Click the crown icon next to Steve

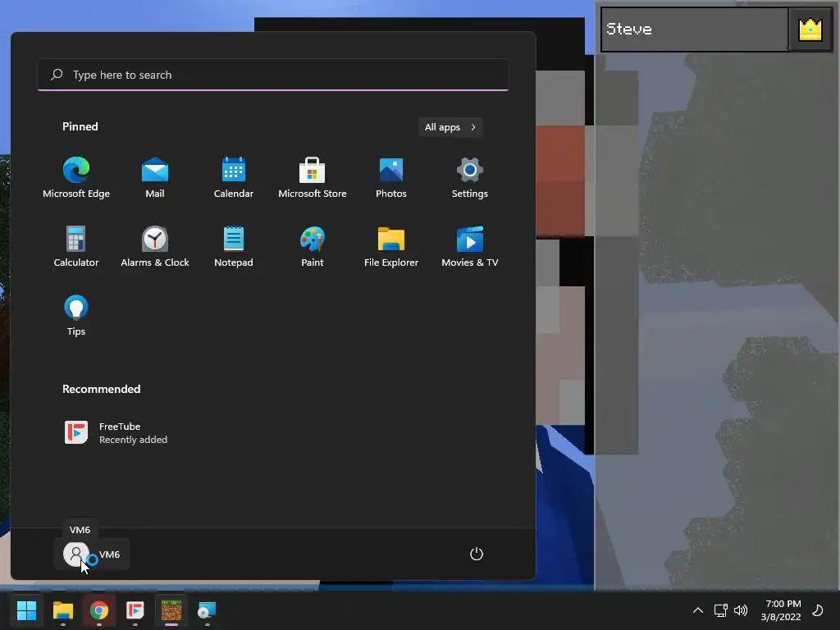pos(810,30)
